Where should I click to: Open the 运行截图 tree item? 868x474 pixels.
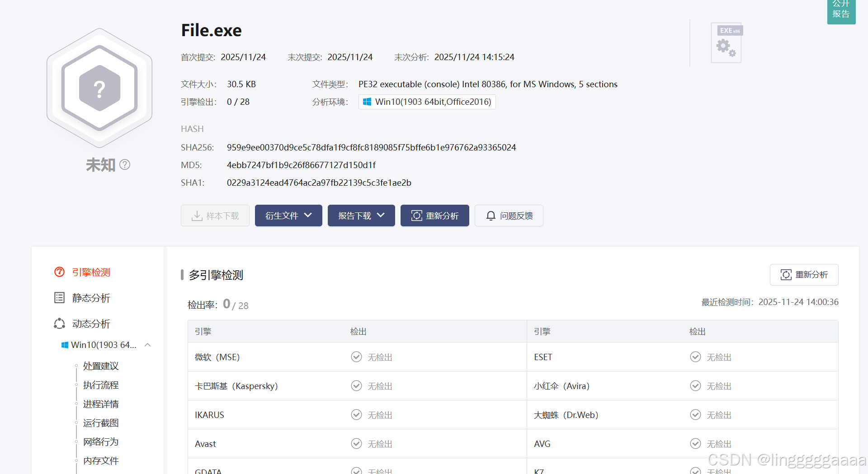click(101, 423)
